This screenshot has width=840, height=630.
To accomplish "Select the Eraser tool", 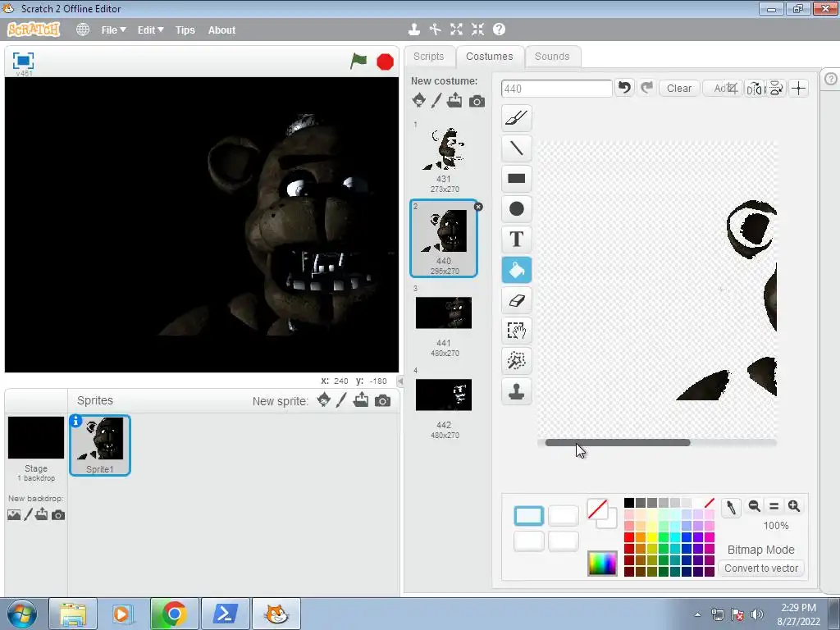I will pyautogui.click(x=517, y=300).
